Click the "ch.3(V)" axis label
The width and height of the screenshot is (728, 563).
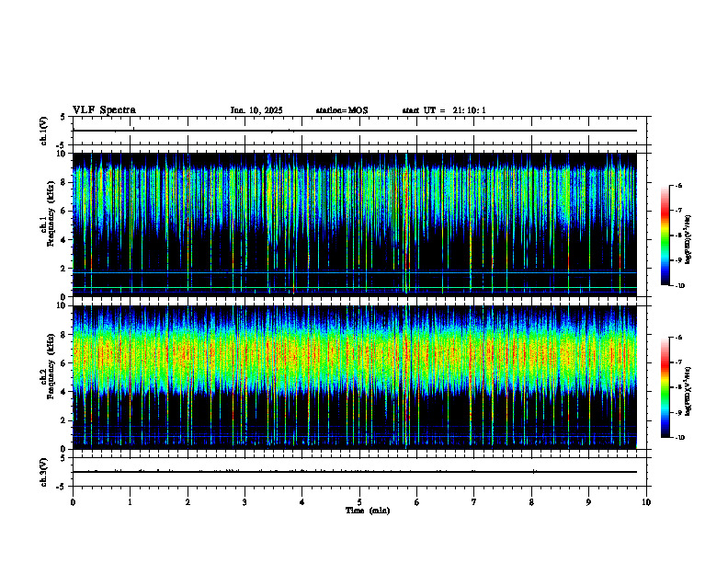point(43,472)
